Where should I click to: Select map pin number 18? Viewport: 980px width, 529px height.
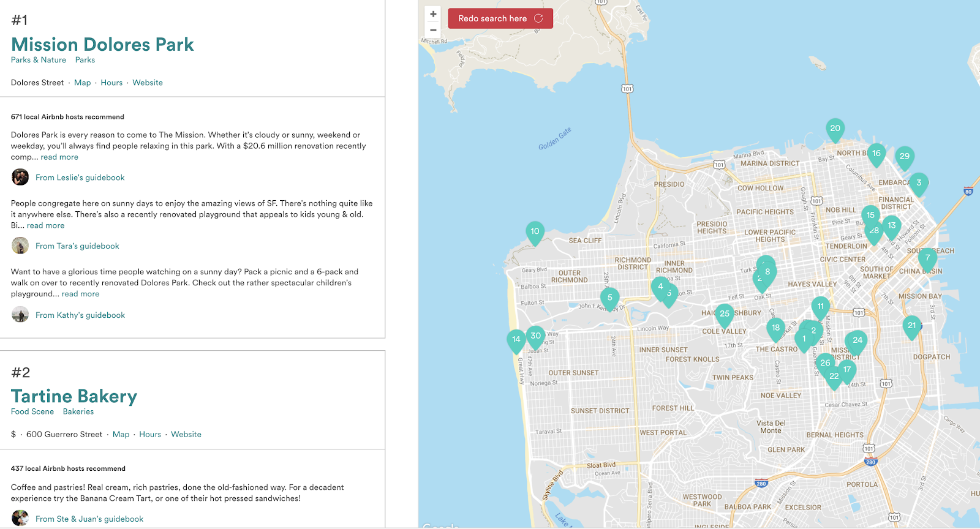[x=776, y=329]
